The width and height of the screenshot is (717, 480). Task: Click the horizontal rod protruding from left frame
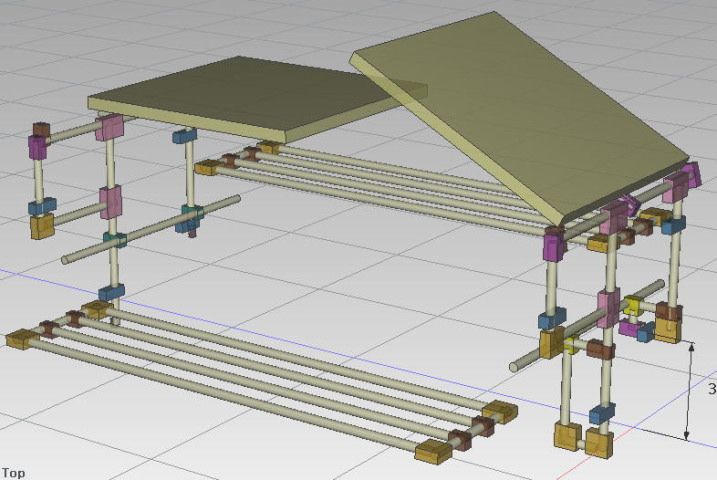coord(80,254)
